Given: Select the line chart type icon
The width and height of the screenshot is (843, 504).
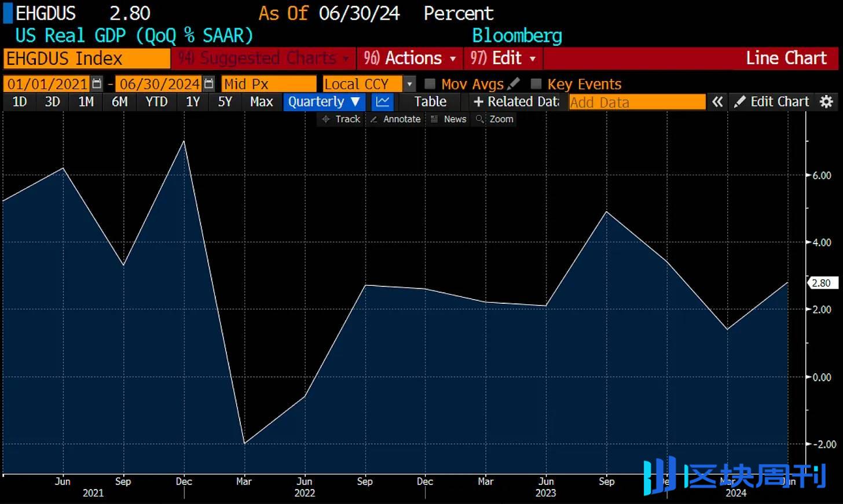Looking at the screenshot, I should (x=383, y=102).
